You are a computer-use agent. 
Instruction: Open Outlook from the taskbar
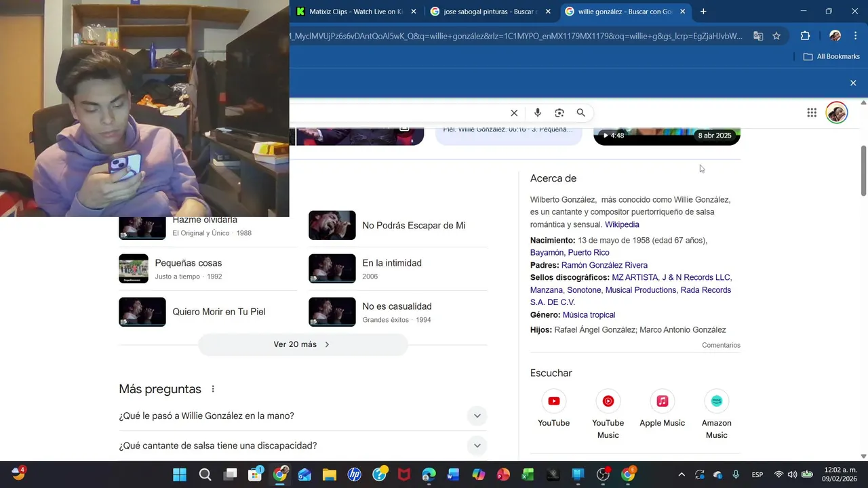(304, 474)
